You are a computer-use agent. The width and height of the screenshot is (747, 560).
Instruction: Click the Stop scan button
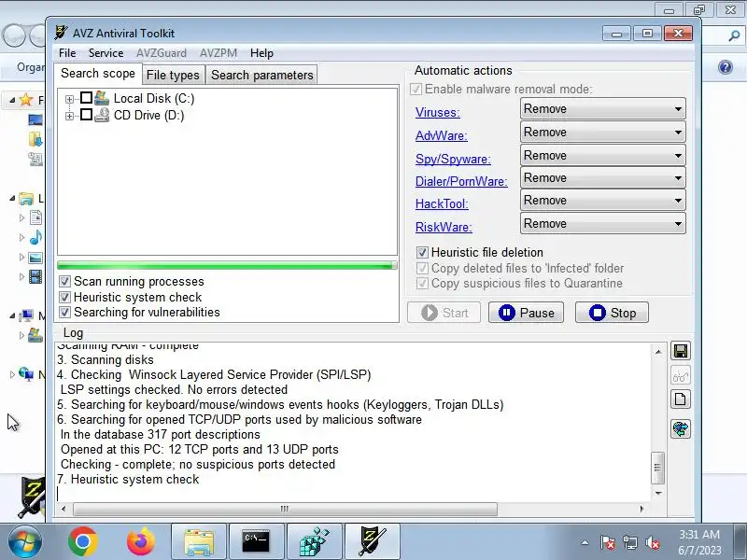(612, 313)
